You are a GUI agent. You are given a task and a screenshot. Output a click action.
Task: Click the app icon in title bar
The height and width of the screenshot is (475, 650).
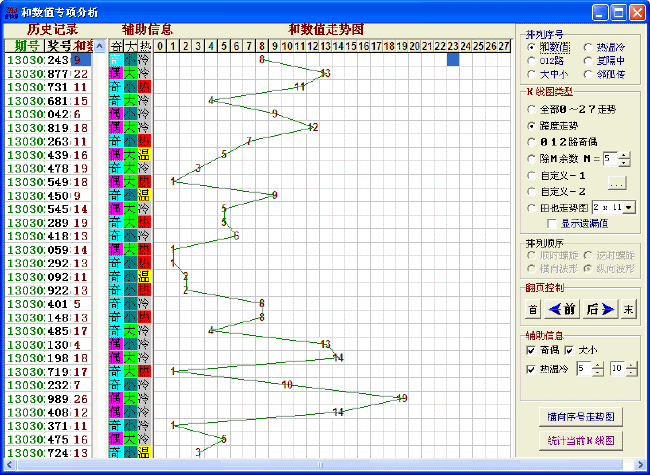click(10, 12)
